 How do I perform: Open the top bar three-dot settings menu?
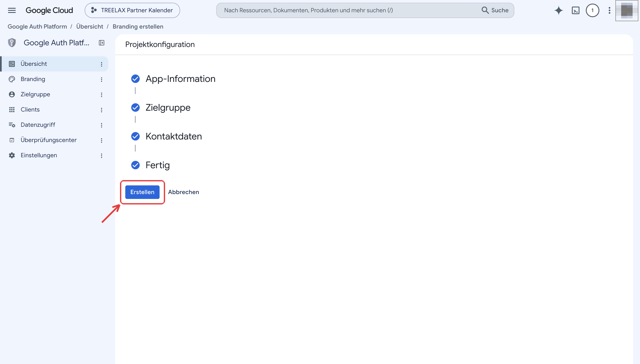(610, 10)
